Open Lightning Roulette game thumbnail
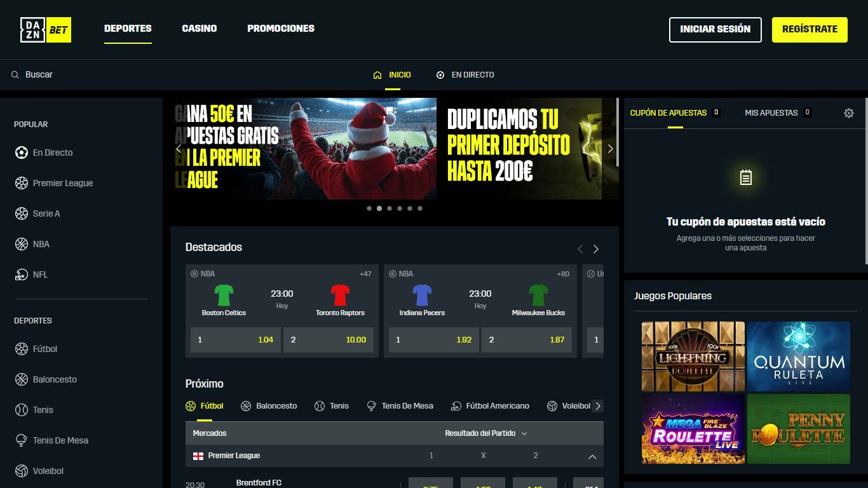Screen dimensions: 868x488 (693, 356)
